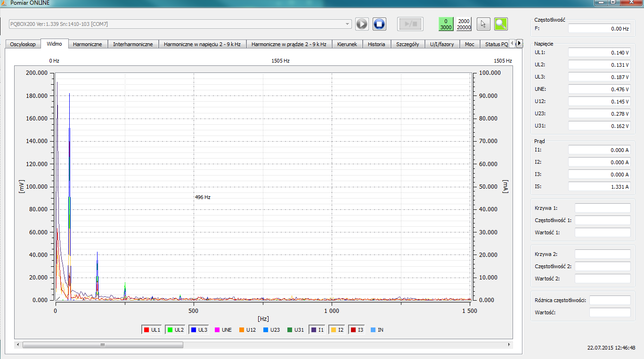Click the UNE voltage value field
This screenshot has height=359, width=644.
point(599,89)
